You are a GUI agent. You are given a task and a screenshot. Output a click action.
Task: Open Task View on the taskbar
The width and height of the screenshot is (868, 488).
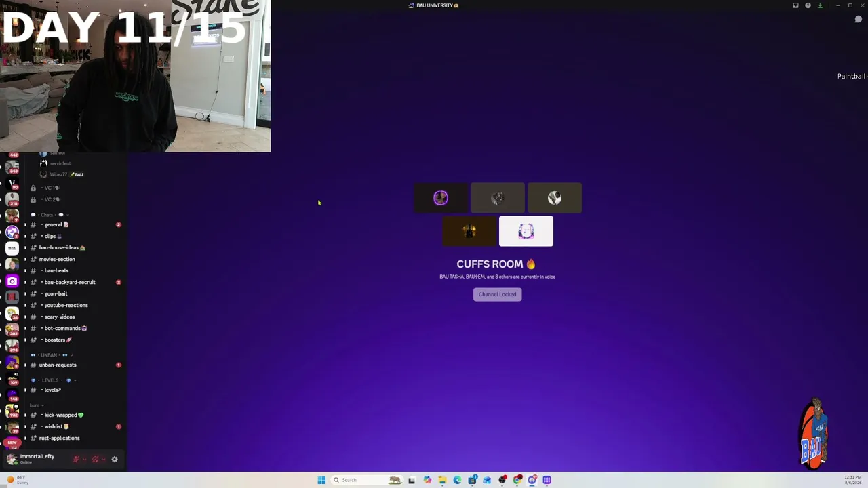(412, 480)
